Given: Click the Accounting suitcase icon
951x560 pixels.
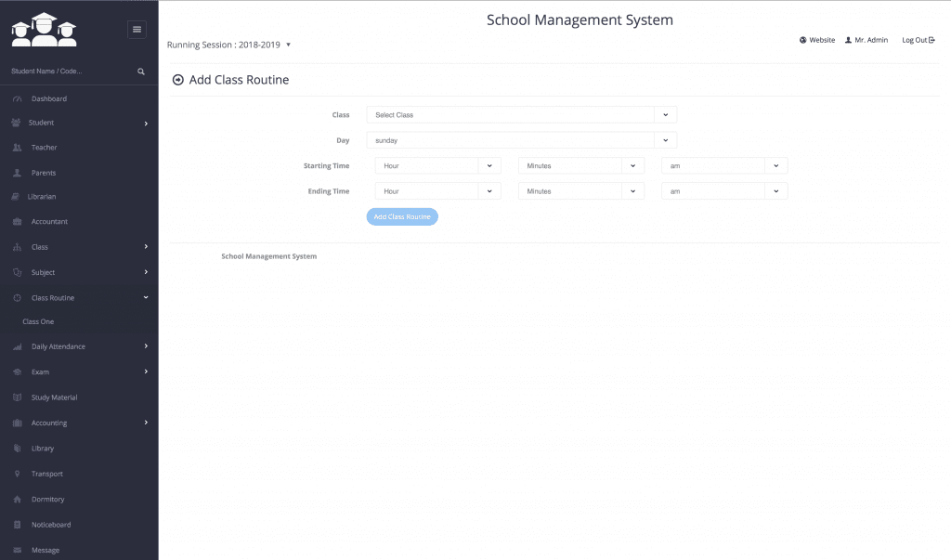Looking at the screenshot, I should point(17,423).
